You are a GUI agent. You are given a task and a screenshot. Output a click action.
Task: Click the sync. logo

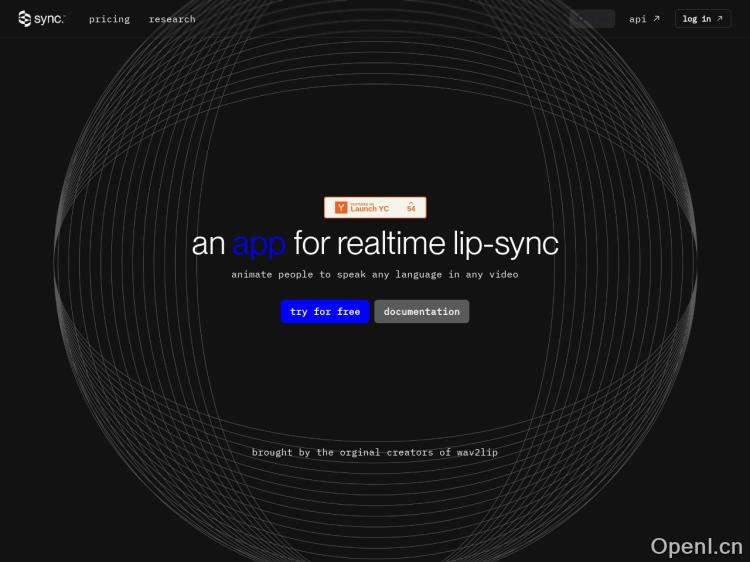pos(42,19)
